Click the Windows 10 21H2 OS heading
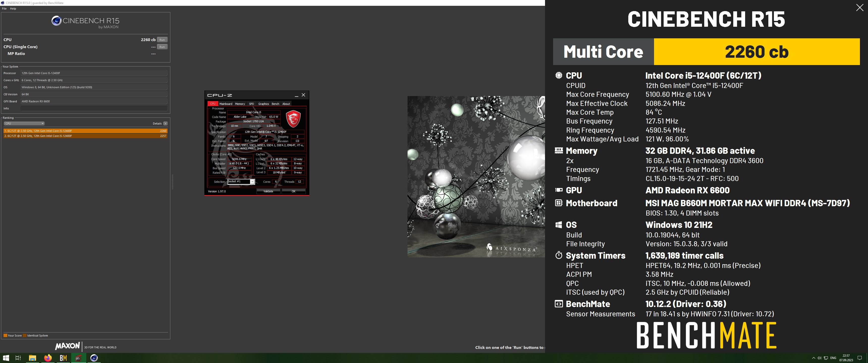 (x=679, y=225)
